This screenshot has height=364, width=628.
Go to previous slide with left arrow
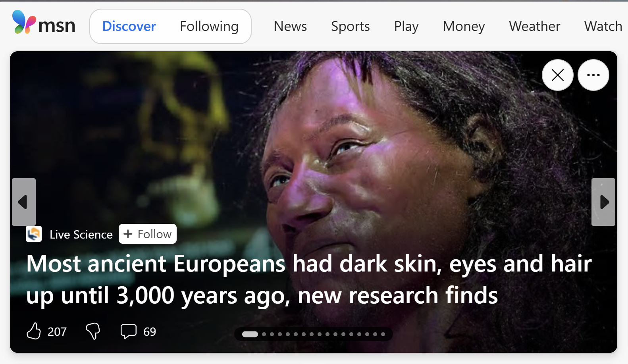pos(24,202)
